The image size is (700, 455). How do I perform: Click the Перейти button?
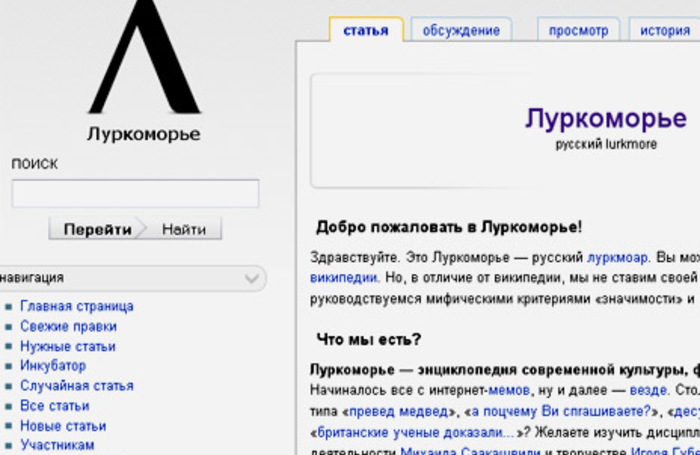(x=97, y=229)
